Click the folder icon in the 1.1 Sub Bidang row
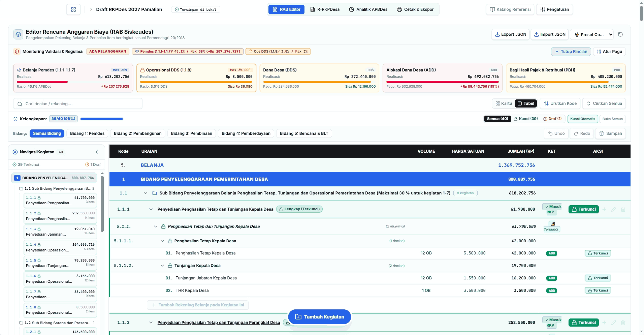This screenshot has width=644, height=335. [155, 193]
